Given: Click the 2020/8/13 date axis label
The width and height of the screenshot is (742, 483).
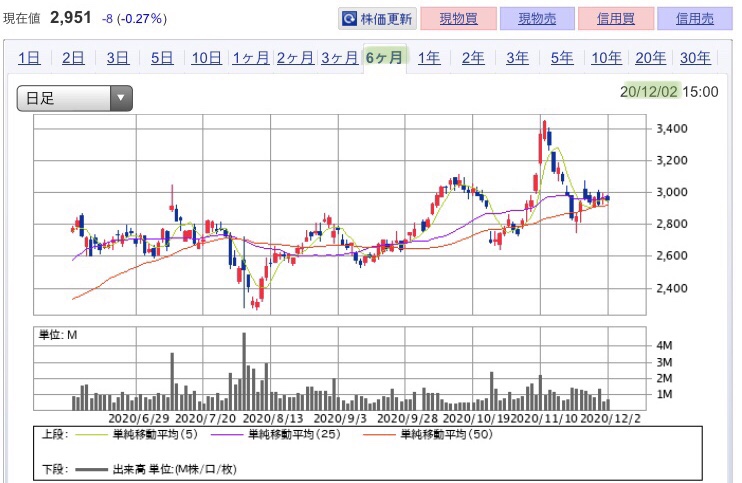Looking at the screenshot, I should click(273, 419).
